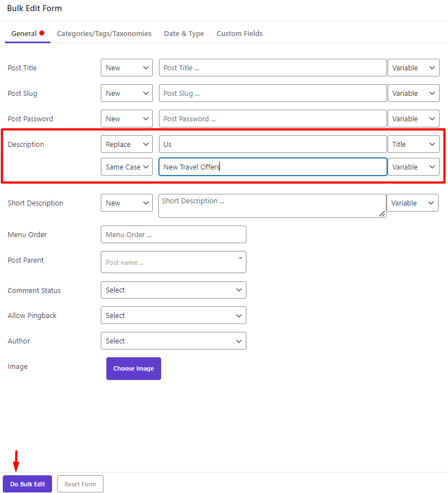Screen dimensions: 448x493
Task: Expand the Comment Status select box
Action: tap(173, 290)
